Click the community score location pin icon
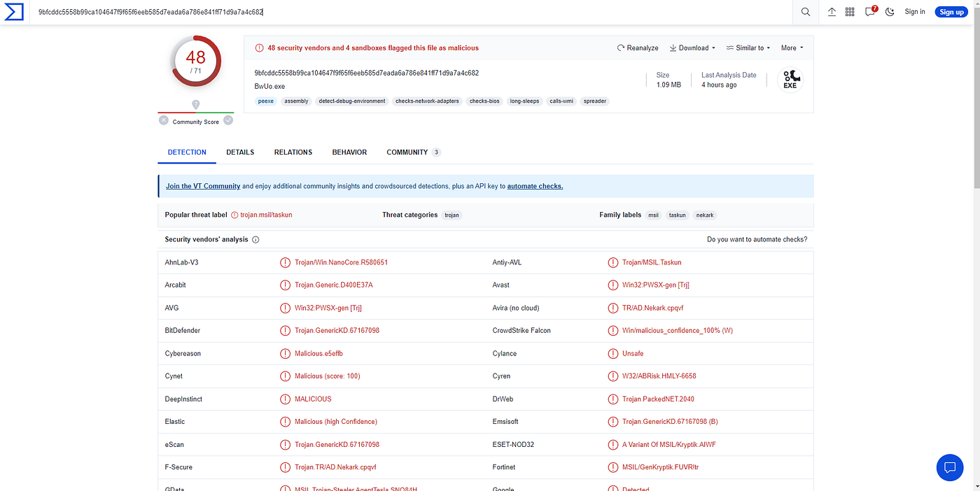 [x=196, y=105]
